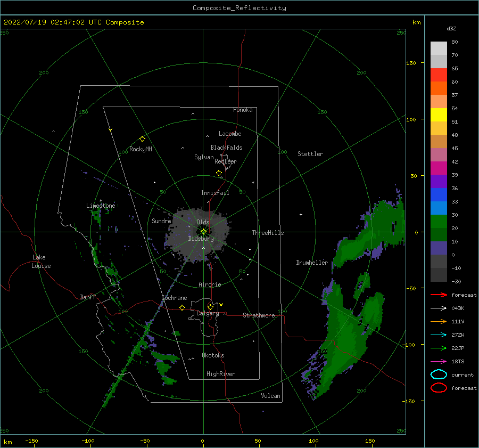This screenshot has width=479, height=448.
Task: Click the Didsbury city label
Action: tap(201, 239)
